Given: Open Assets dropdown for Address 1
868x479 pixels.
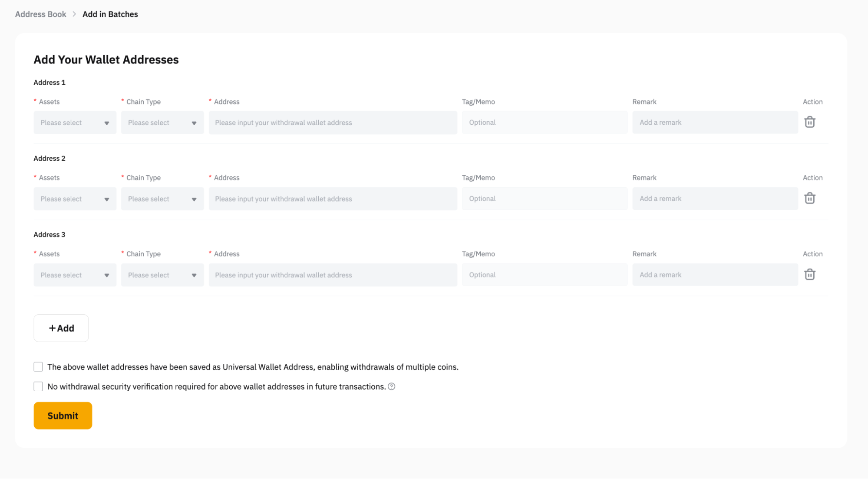Looking at the screenshot, I should [75, 123].
